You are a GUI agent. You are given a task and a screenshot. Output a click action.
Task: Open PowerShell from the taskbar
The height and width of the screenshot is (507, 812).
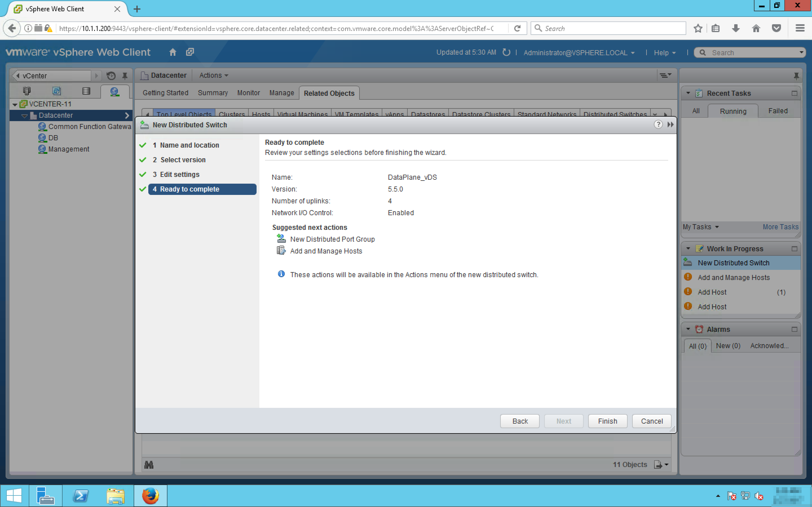(x=81, y=496)
